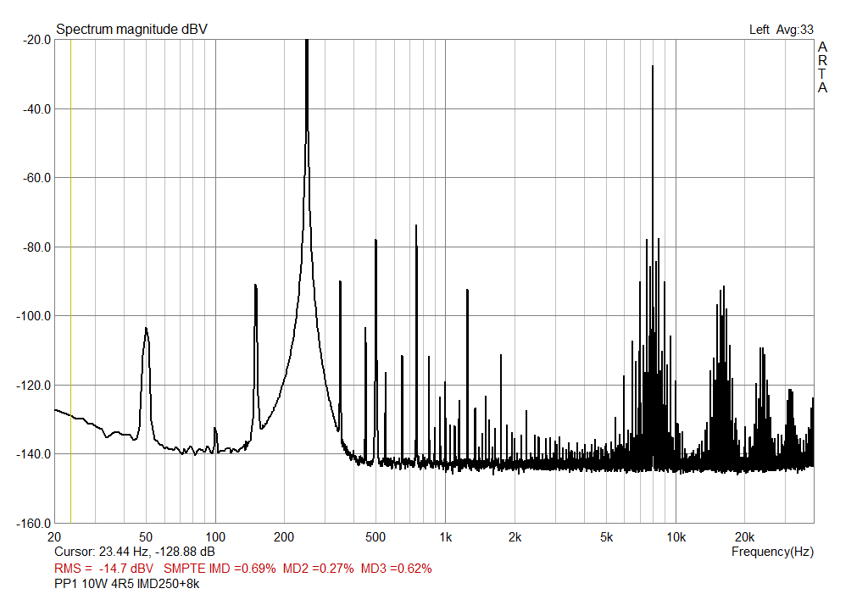Click the -160.0 y-axis label
This screenshot has height=594, width=868.
point(34,523)
